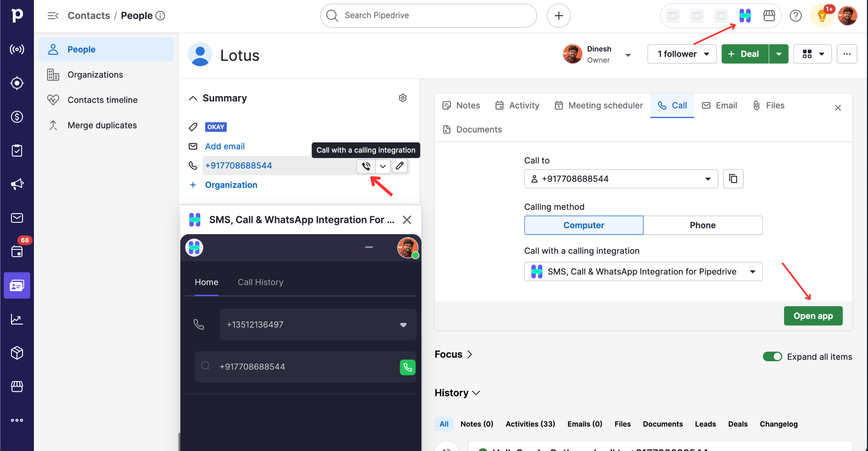Open caller number +13512136497 dropdown
Viewport: 868px width, 451px height.
pyautogui.click(x=318, y=325)
